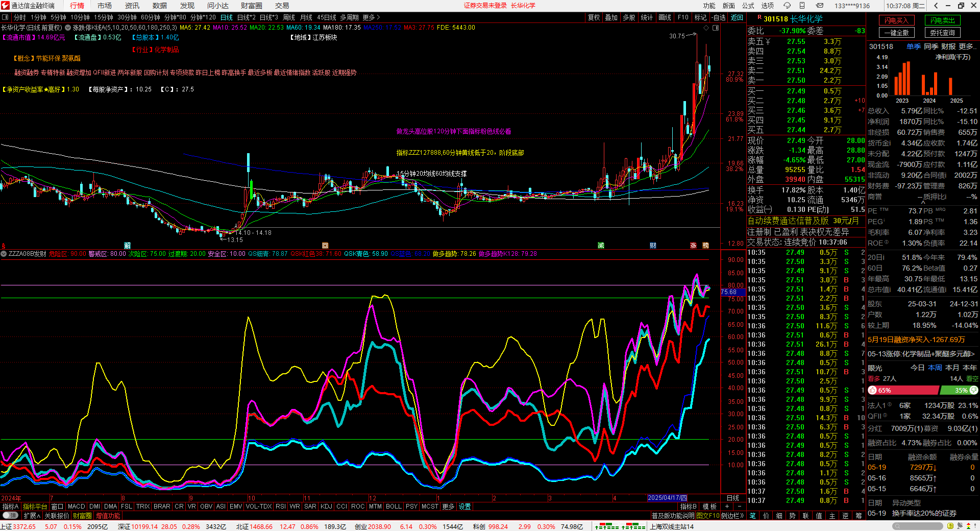Click the headset customer-service icon in title bar
Viewport: 980px width, 531px height.
[787, 6]
